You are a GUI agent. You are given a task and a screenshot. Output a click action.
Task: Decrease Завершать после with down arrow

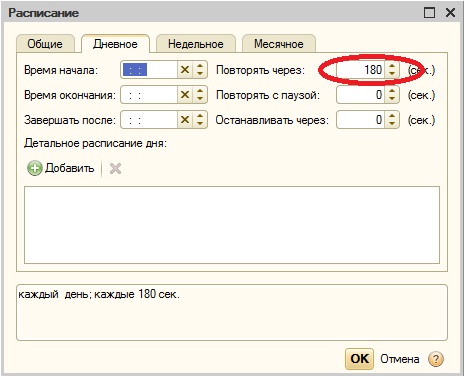[200, 124]
